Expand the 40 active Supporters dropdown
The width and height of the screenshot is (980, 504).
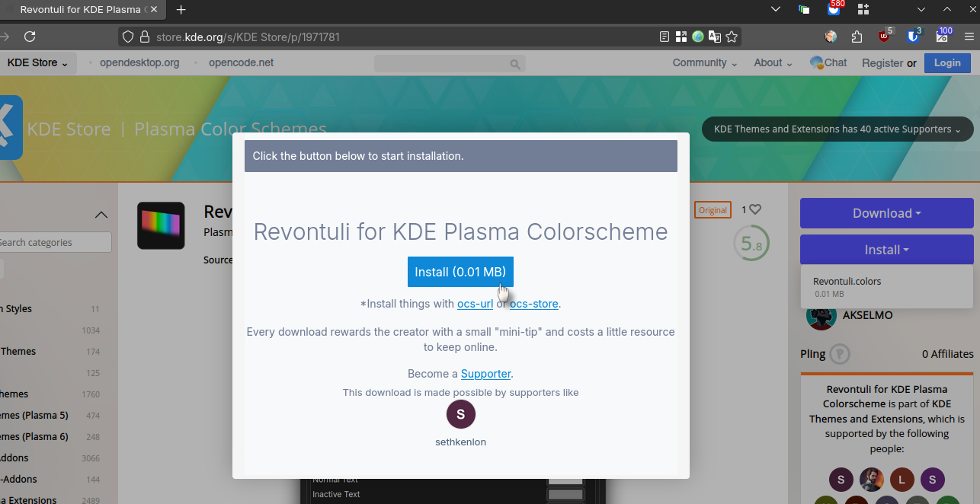tap(837, 129)
